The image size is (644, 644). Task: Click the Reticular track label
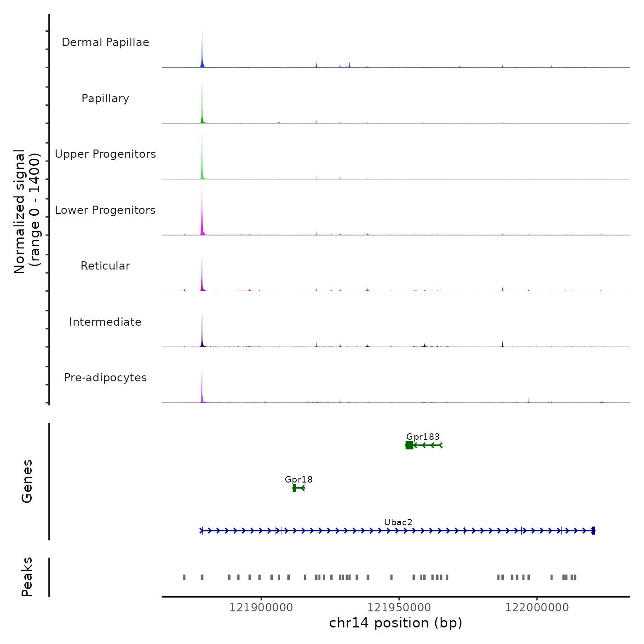pyautogui.click(x=105, y=266)
